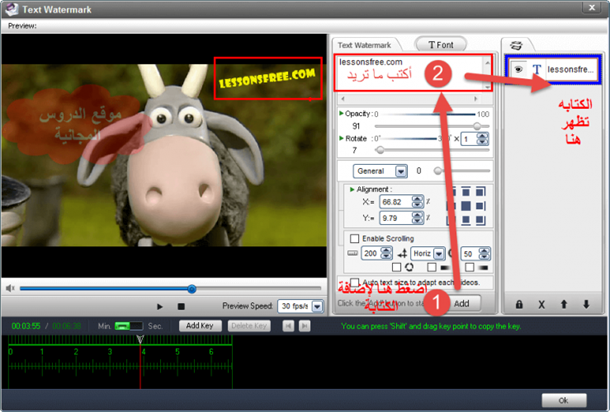Image resolution: width=610 pixels, height=412 pixels.
Task: Select the lessonsfre... watermark layer entry
Action: point(553,70)
